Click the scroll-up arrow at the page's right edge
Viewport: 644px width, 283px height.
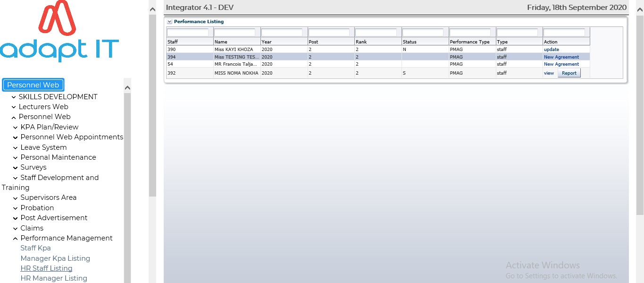(640, 9)
